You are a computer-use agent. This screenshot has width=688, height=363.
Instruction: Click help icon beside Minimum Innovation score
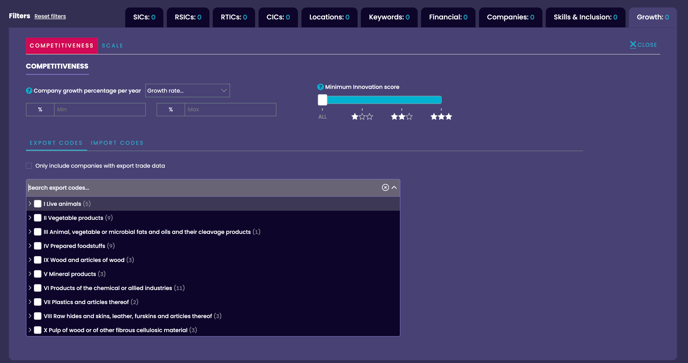tap(320, 87)
